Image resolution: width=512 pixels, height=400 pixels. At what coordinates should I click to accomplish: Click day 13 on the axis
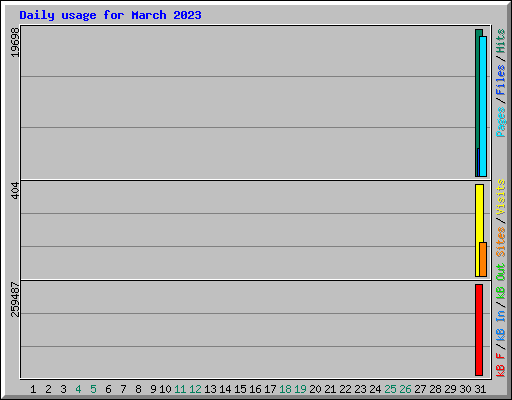pyautogui.click(x=210, y=389)
